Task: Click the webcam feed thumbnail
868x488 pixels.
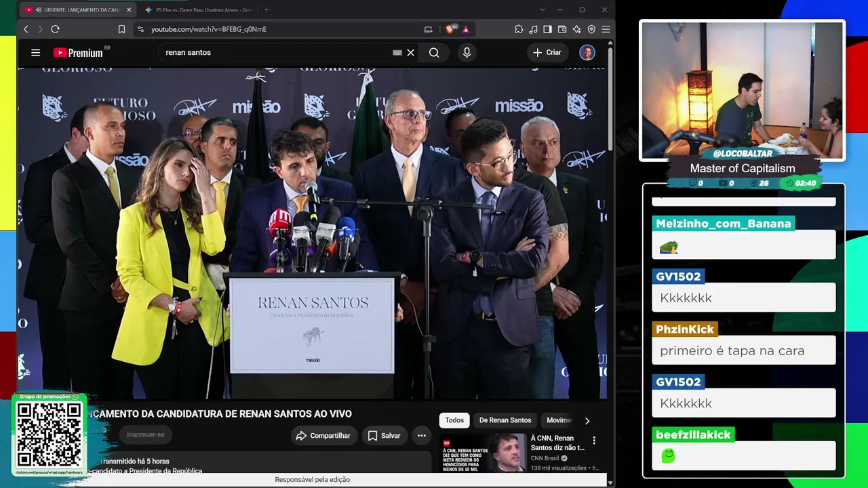Action: [x=743, y=90]
